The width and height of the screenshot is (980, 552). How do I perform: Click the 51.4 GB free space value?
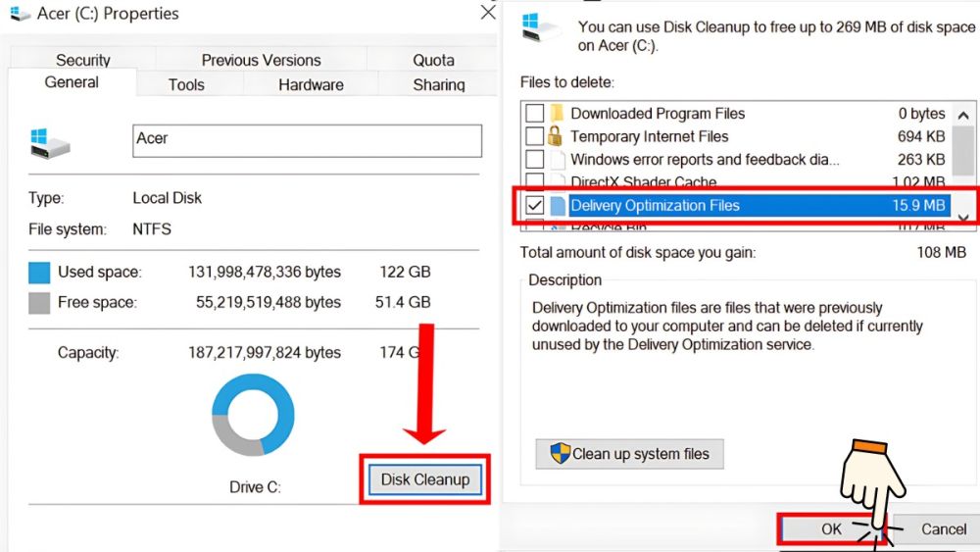[403, 303]
